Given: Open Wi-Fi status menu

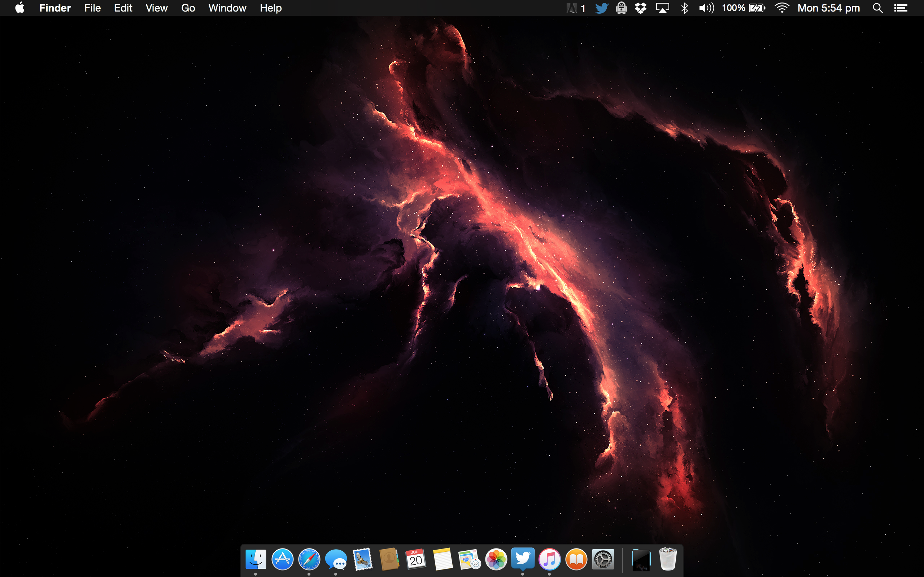Looking at the screenshot, I should [x=781, y=8].
